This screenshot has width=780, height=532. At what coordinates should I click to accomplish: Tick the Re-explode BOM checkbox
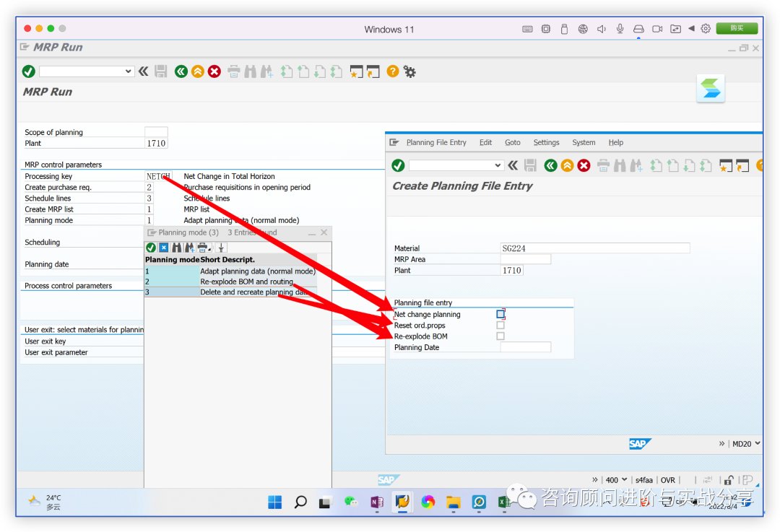tap(500, 336)
